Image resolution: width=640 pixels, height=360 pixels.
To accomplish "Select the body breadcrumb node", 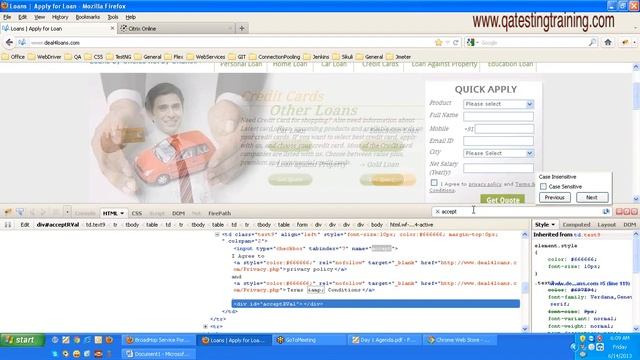I will 377,224.
